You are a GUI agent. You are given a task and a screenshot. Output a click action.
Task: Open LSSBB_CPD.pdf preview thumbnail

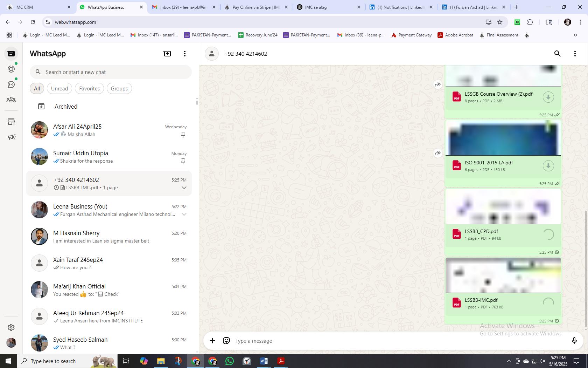click(503, 207)
